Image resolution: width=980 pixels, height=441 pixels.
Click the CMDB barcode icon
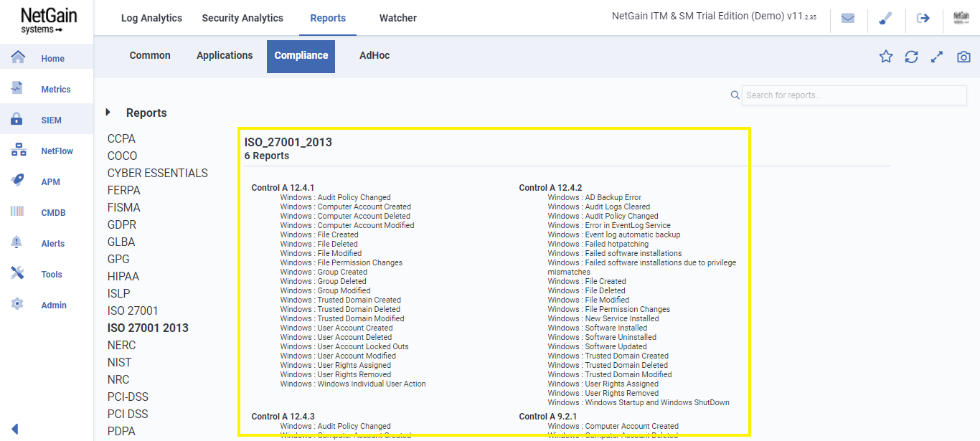pyautogui.click(x=17, y=212)
